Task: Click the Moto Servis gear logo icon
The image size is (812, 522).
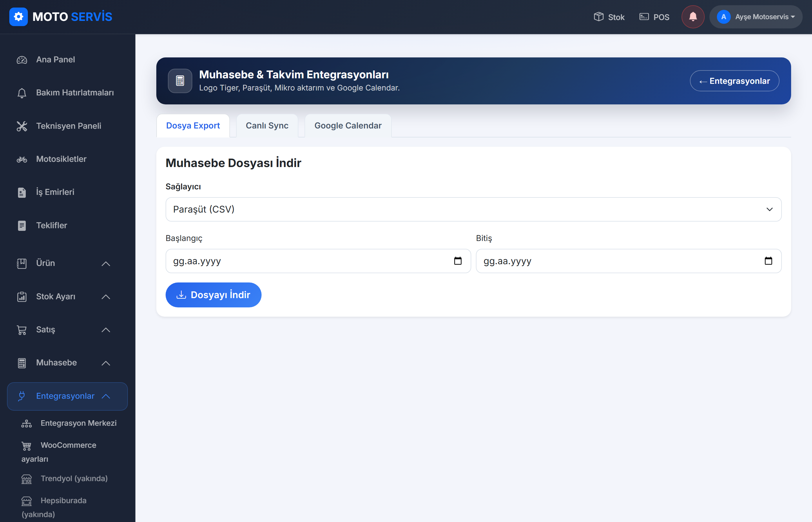Action: 18,17
